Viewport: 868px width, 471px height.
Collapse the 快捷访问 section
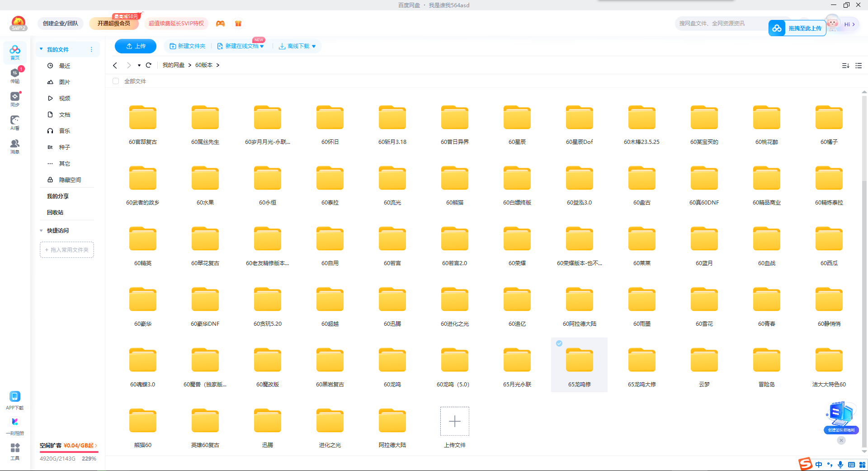coord(41,231)
